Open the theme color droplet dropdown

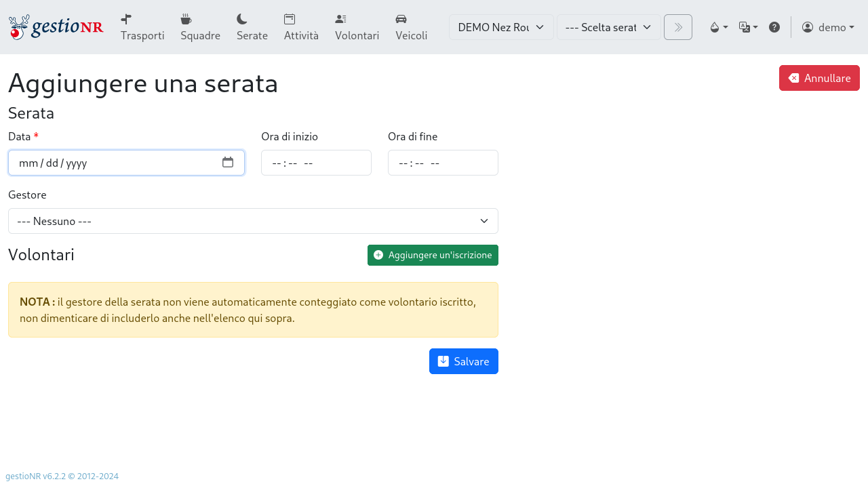point(718,27)
